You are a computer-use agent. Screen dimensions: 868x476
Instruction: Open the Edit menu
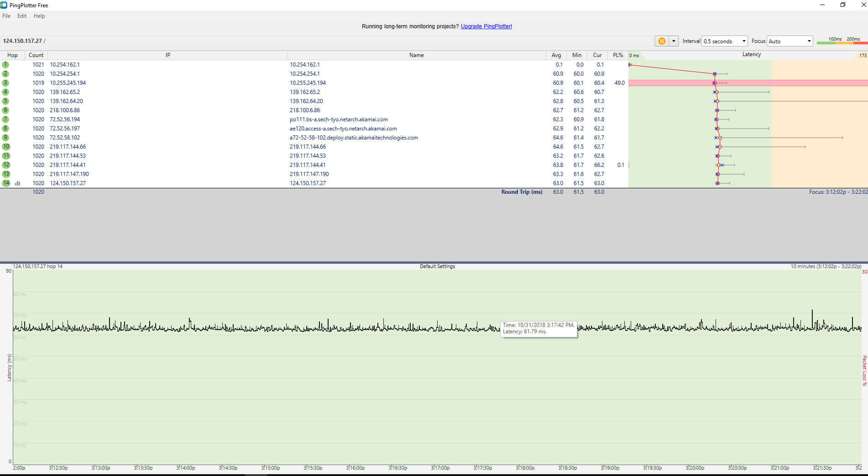point(22,16)
